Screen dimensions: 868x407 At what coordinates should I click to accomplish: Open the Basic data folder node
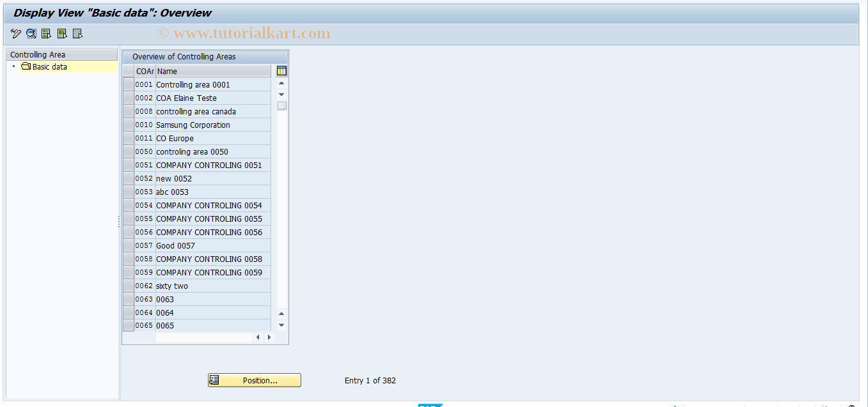pos(43,66)
